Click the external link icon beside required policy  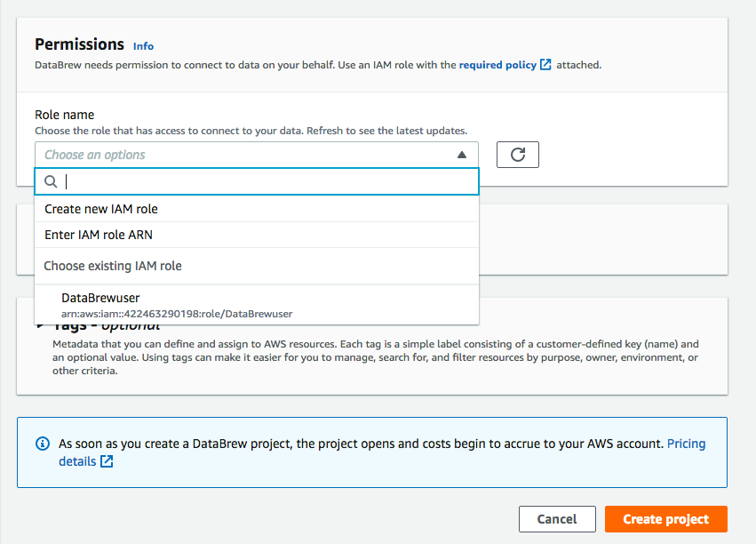click(x=545, y=65)
